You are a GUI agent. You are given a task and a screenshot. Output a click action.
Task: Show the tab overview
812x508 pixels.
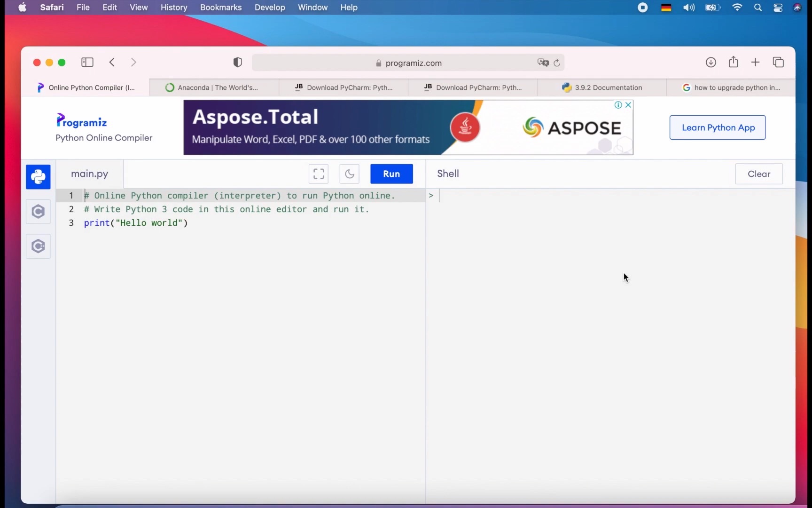pyautogui.click(x=778, y=62)
